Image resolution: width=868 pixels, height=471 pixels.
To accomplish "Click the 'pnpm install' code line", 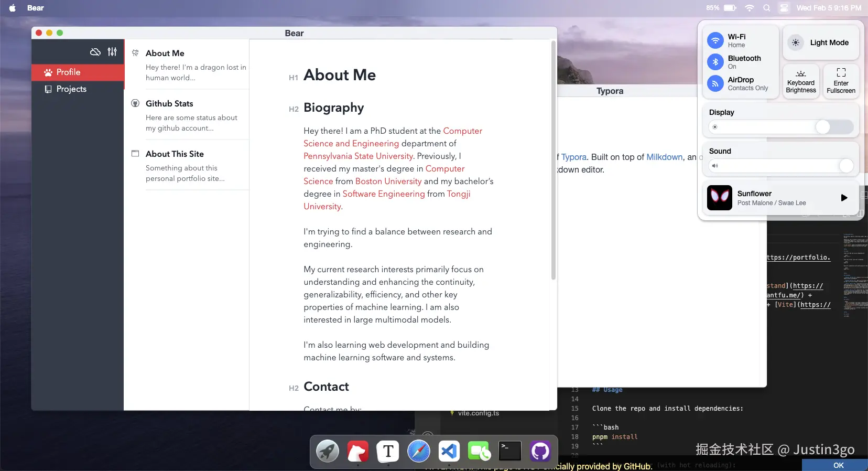I will coord(615,437).
